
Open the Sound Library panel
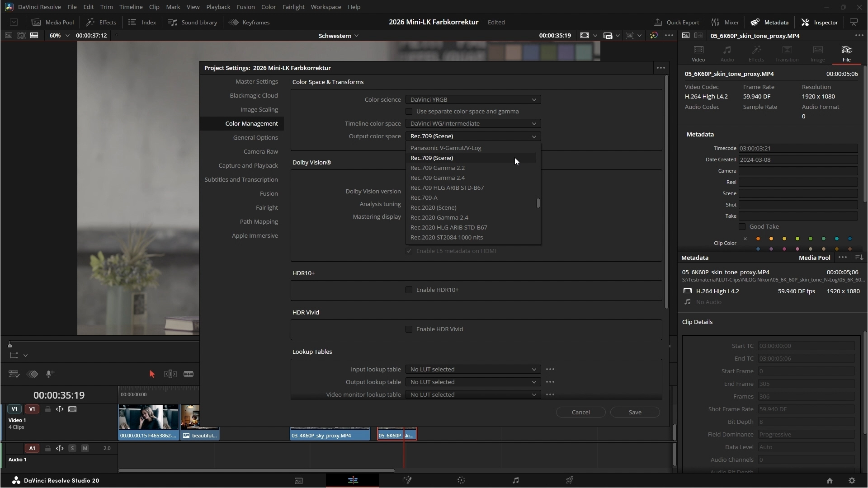[x=192, y=22]
